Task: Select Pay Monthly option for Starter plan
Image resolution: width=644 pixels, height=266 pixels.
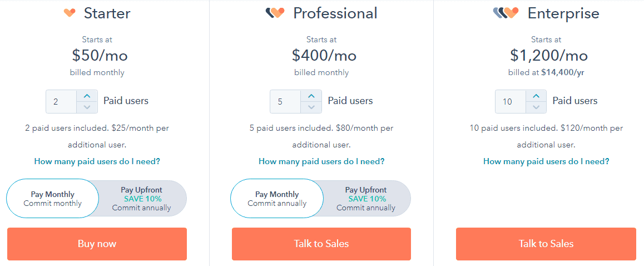Action: click(53, 198)
